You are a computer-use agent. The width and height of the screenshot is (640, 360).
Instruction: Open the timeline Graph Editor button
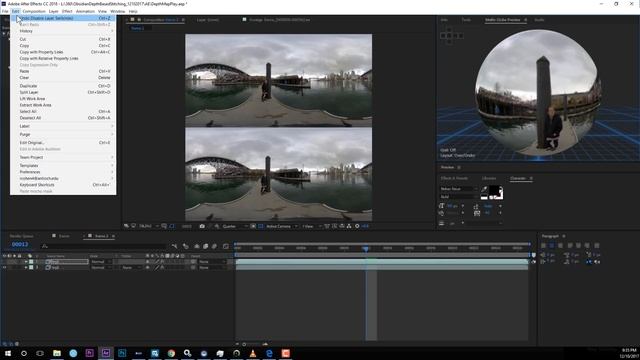pyautogui.click(x=226, y=246)
